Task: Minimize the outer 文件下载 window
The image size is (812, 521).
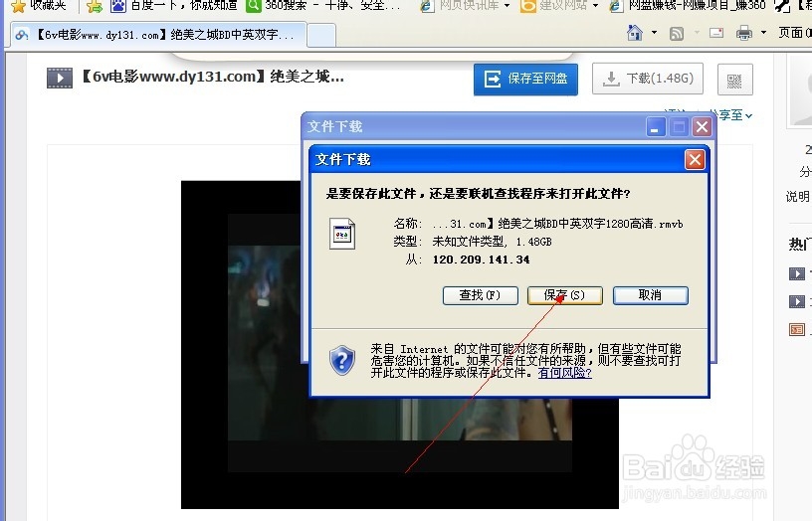Action: pyautogui.click(x=655, y=126)
